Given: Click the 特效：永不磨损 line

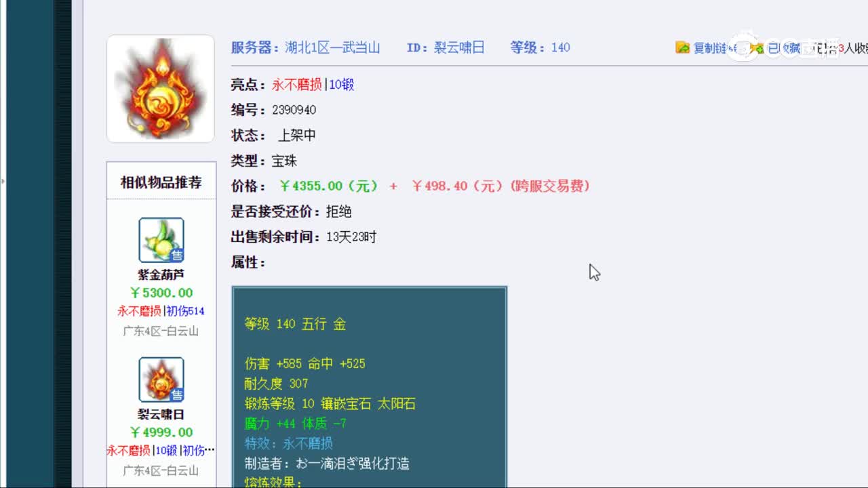Looking at the screenshot, I should (x=289, y=443).
